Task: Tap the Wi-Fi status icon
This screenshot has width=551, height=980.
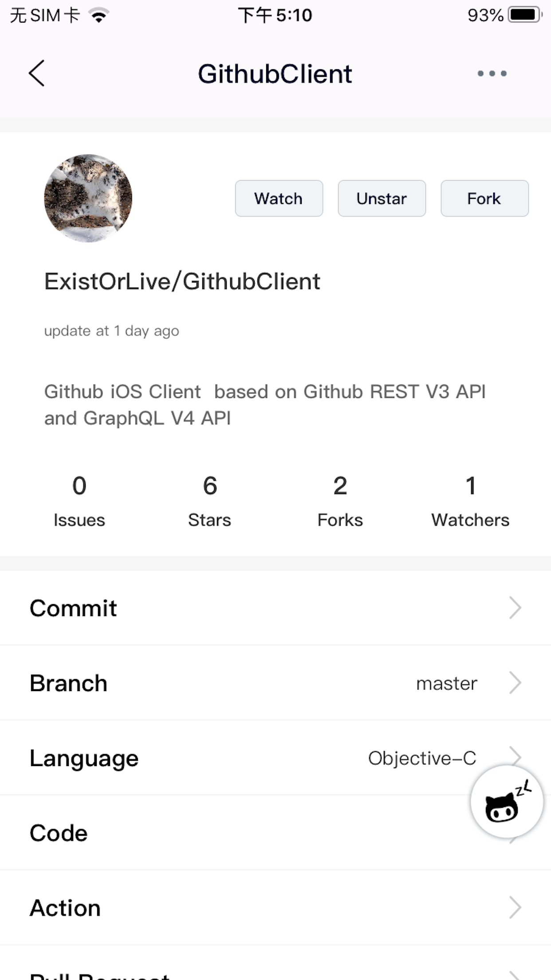Action: pos(99,16)
